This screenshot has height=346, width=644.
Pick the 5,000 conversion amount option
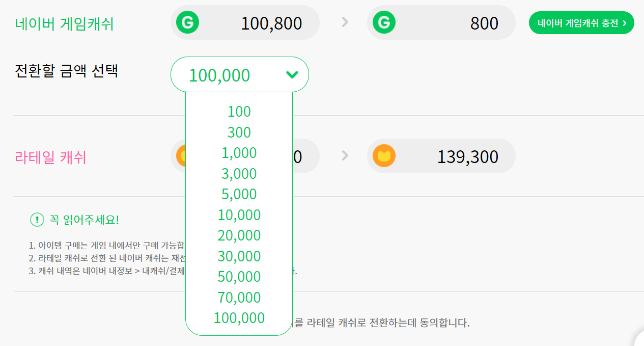(239, 194)
